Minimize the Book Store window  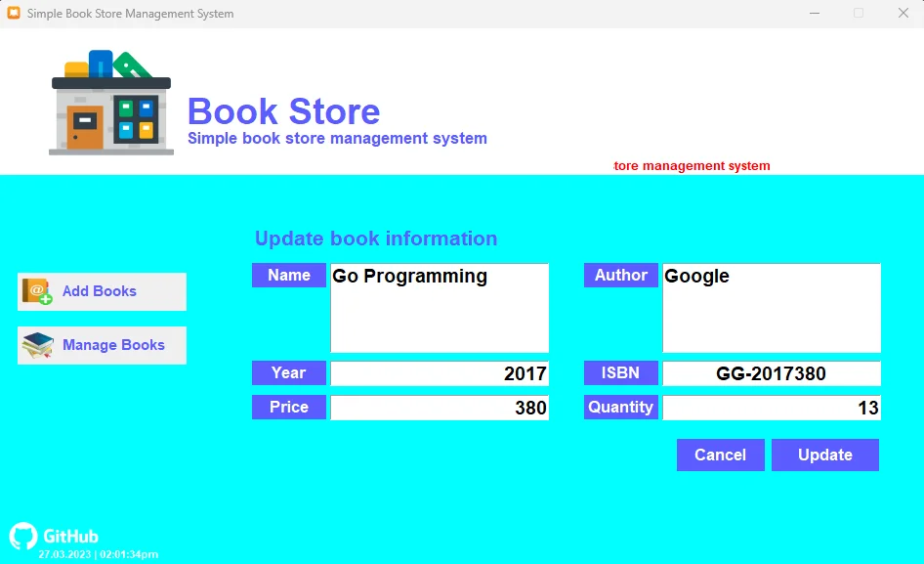pos(815,13)
